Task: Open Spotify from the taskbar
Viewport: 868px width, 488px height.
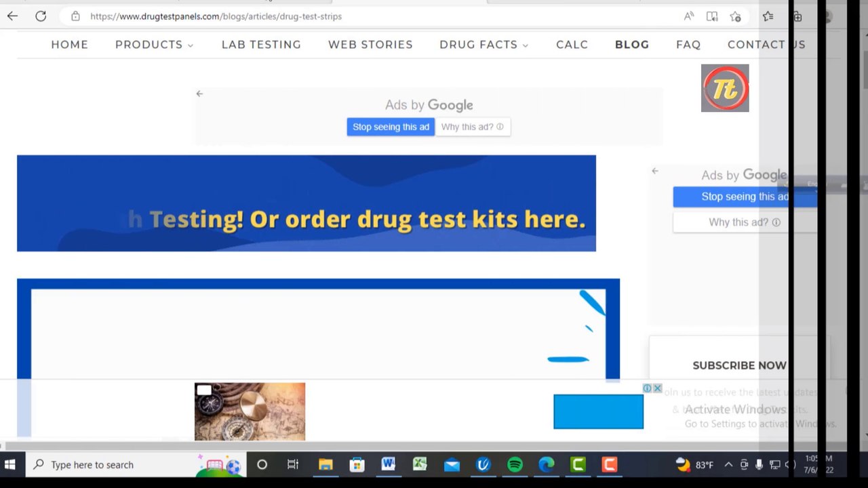Action: pos(515,465)
